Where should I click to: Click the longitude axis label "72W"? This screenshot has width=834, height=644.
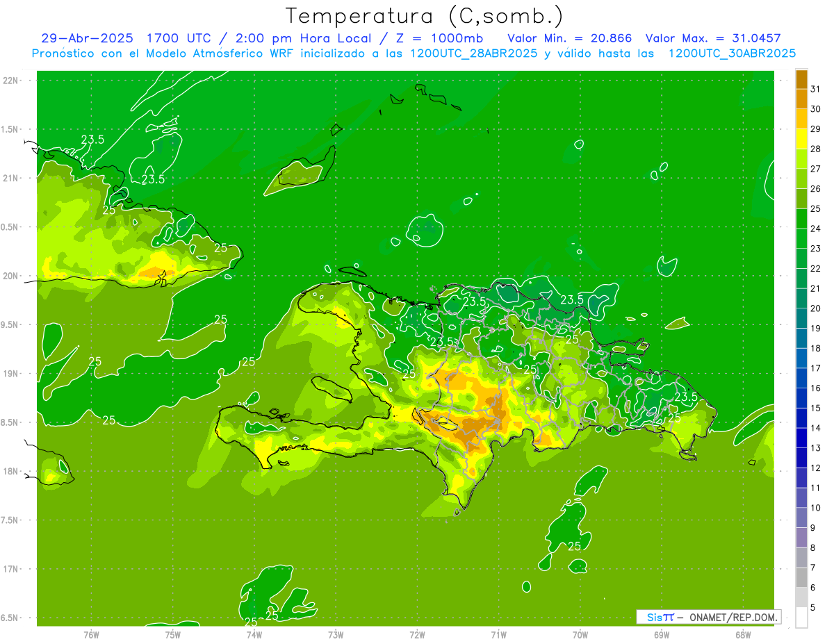click(x=417, y=635)
